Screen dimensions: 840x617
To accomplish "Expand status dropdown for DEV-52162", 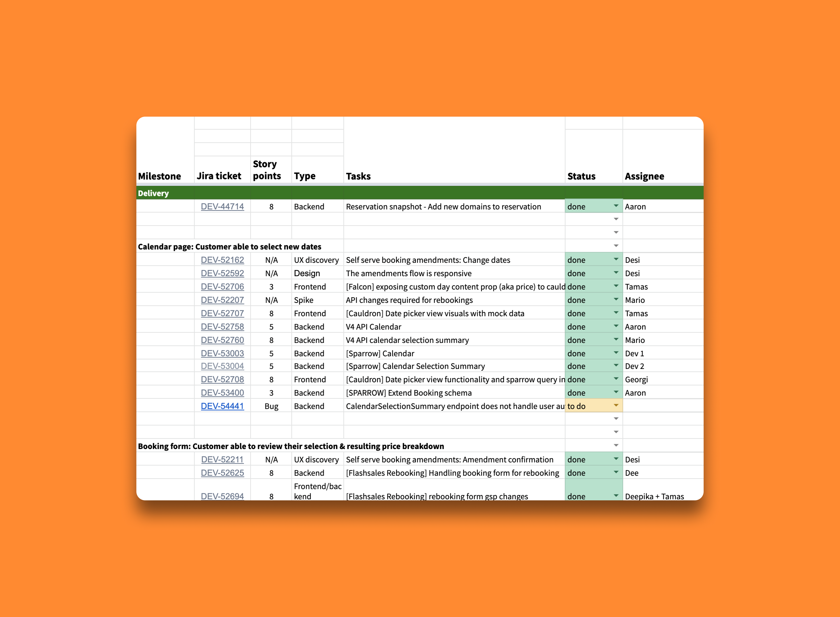I will [616, 259].
